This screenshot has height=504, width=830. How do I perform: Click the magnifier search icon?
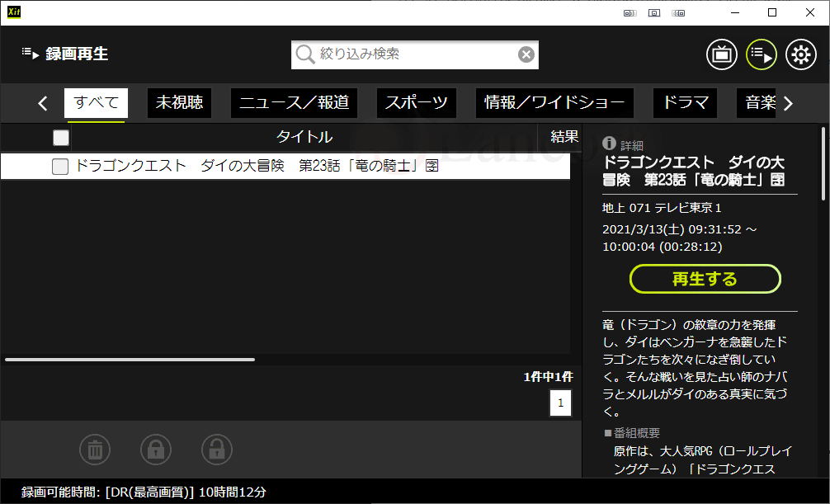[x=305, y=54]
